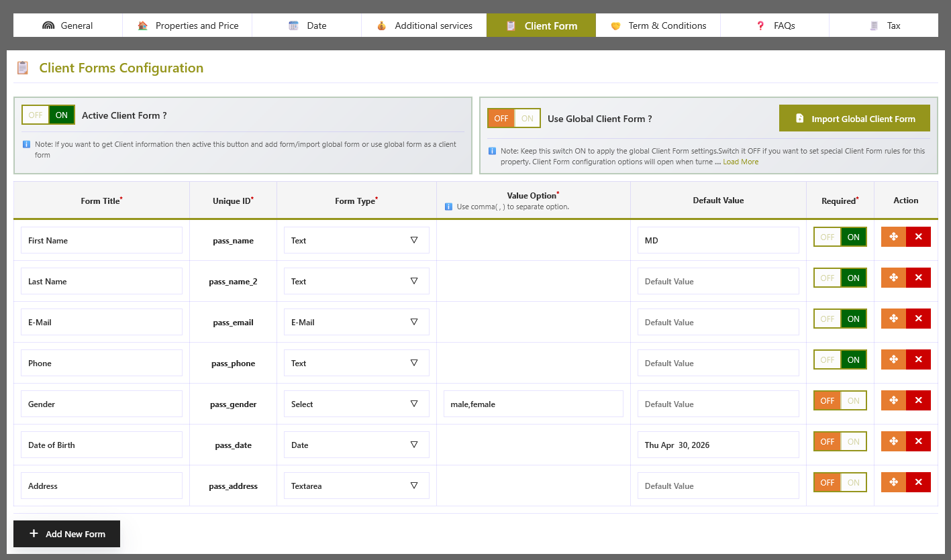Toggle Required switch for First Name

840,237
